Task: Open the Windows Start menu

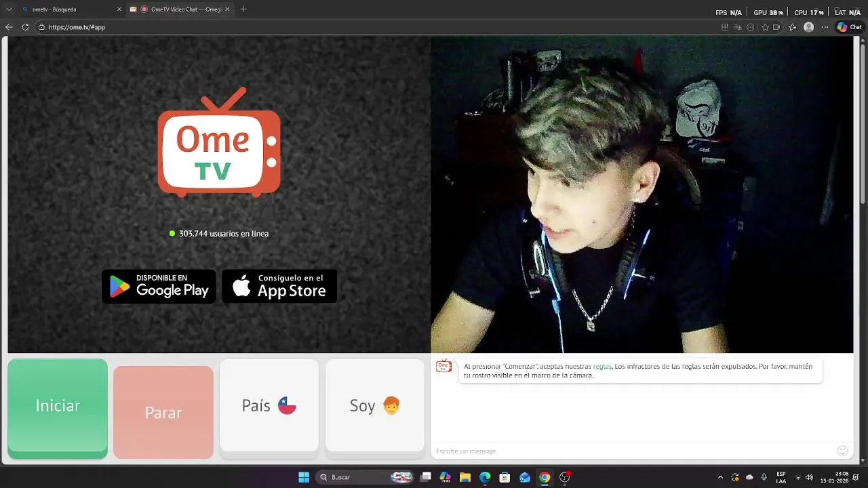Action: pos(304,477)
